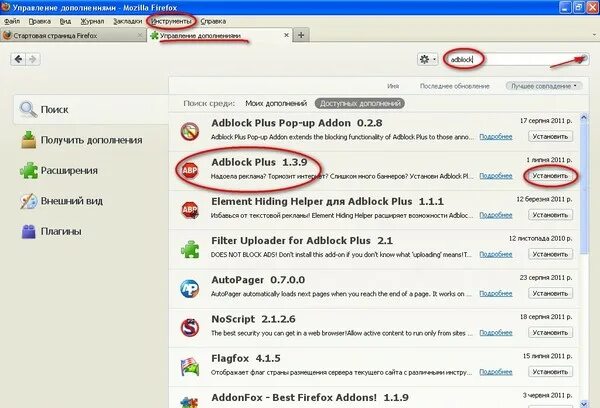Open Подробнее link for NoScript
600x408 pixels.
pos(496,333)
